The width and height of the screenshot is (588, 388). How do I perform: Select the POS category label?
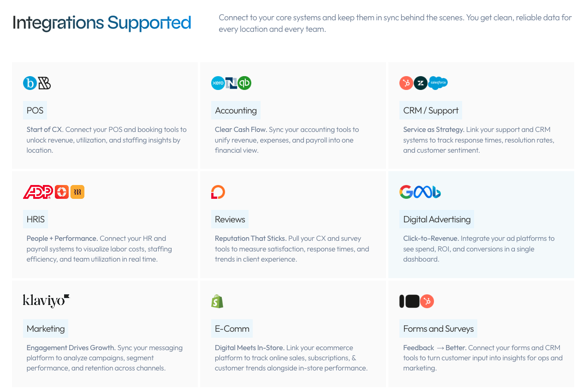pos(35,110)
